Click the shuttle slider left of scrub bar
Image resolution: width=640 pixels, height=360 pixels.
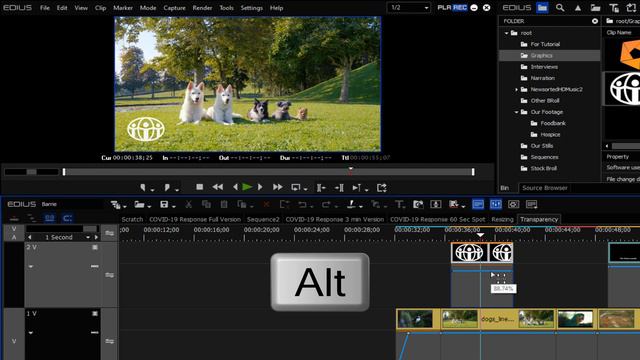click(31, 172)
